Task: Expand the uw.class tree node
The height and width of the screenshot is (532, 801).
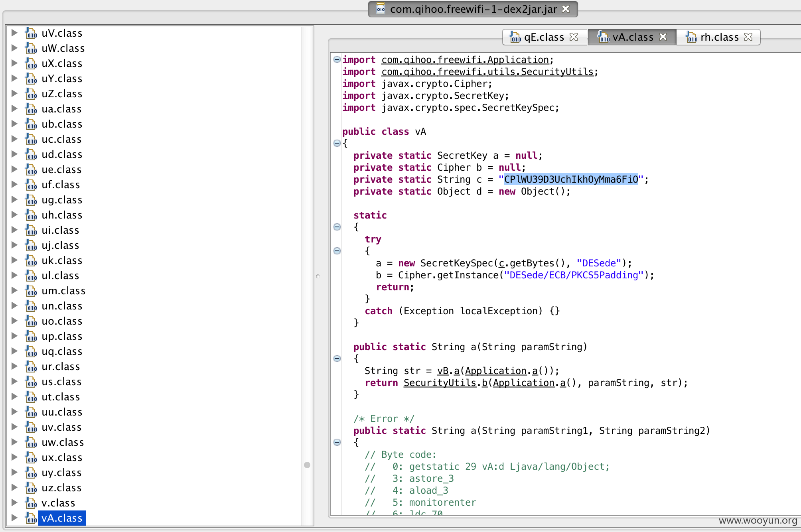Action: (x=14, y=442)
